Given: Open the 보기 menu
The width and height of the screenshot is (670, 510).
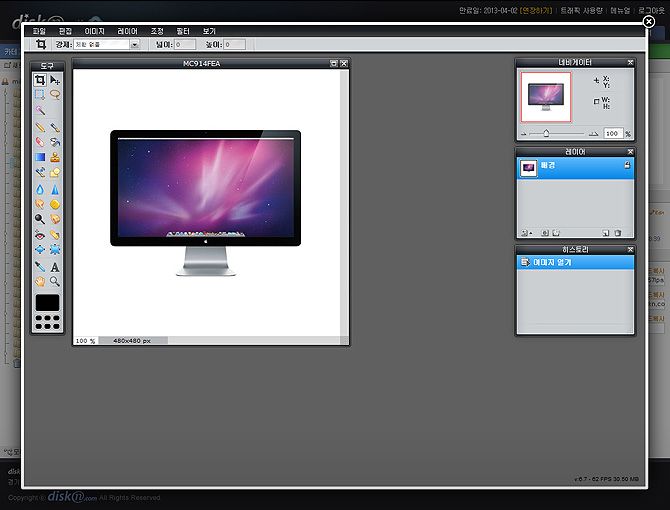Looking at the screenshot, I should (209, 31).
